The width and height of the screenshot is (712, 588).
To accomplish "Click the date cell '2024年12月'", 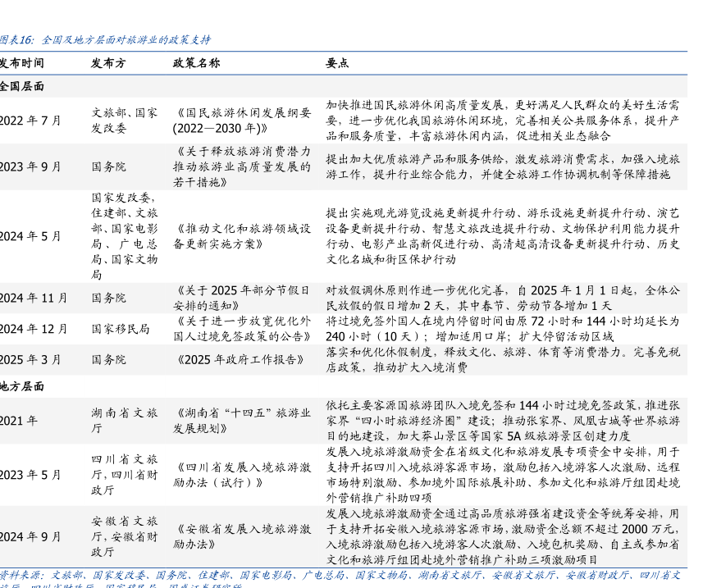I will point(34,329).
